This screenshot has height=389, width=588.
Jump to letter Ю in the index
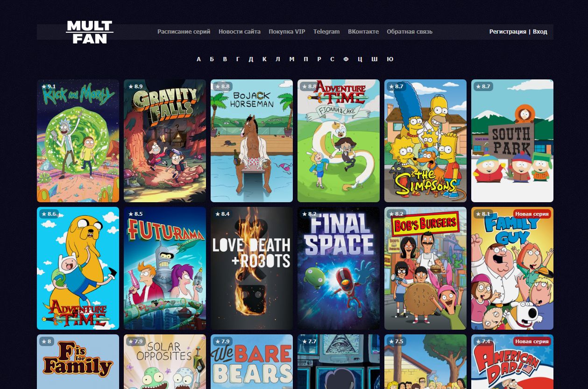[390, 59]
